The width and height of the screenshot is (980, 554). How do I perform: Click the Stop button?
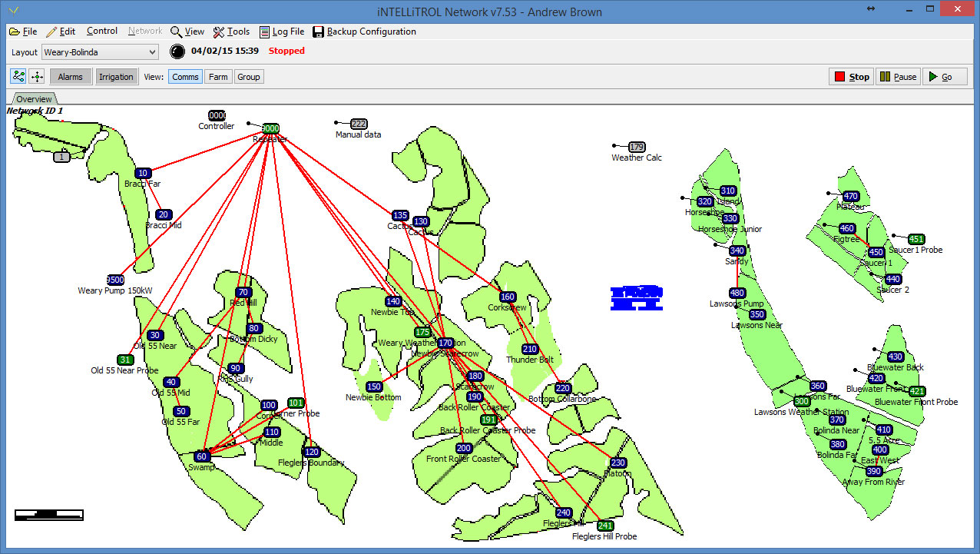coord(852,77)
